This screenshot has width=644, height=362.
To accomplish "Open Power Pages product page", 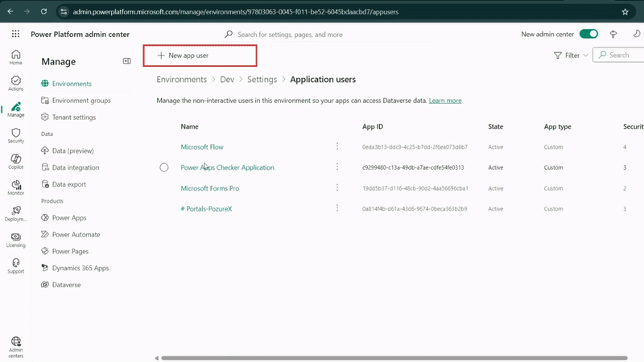I will coord(70,252).
